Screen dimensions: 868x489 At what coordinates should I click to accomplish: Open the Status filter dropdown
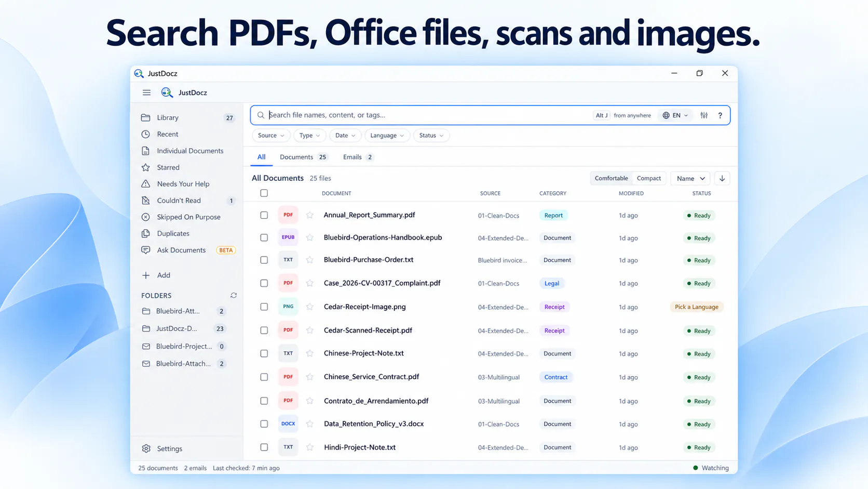pyautogui.click(x=431, y=136)
